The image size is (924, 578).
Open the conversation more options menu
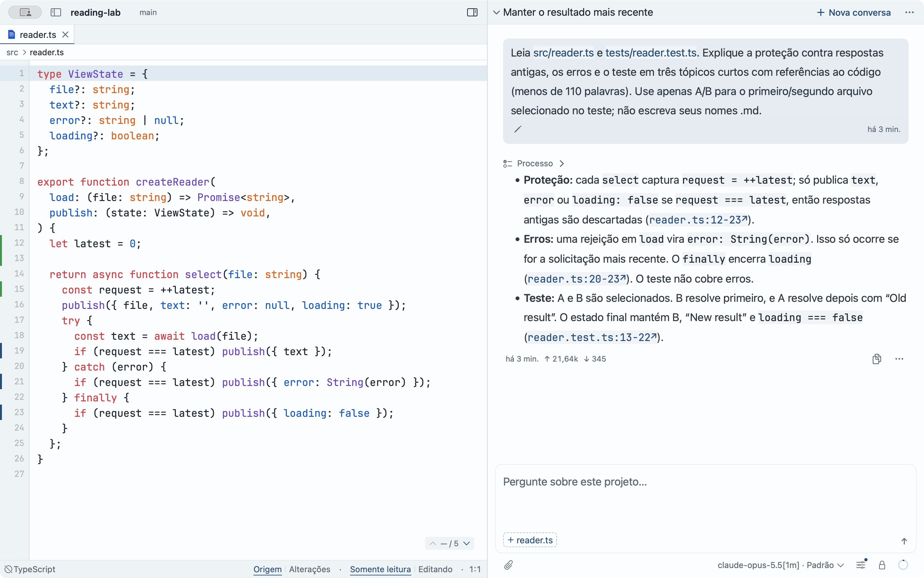[910, 12]
